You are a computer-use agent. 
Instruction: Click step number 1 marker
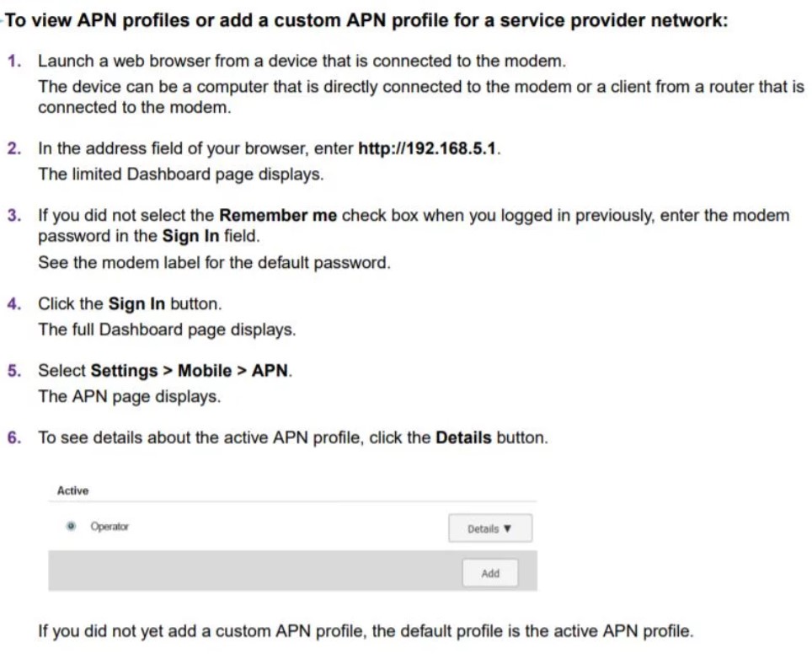click(14, 62)
